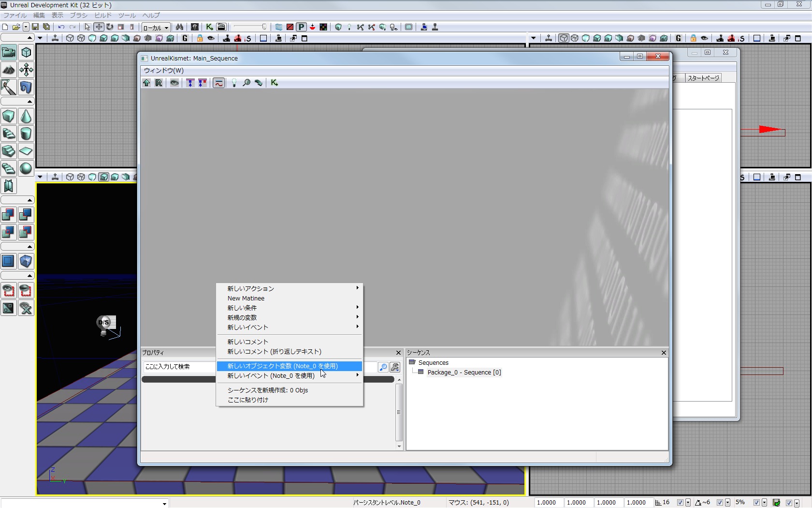Open UnrealKismet with the green K toolbar icon
The height and width of the screenshot is (508, 812).
pyautogui.click(x=209, y=27)
